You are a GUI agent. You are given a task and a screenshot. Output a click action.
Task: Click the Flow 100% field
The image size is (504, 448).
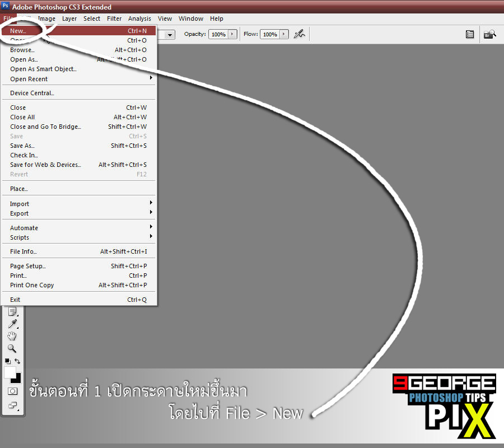click(x=270, y=34)
